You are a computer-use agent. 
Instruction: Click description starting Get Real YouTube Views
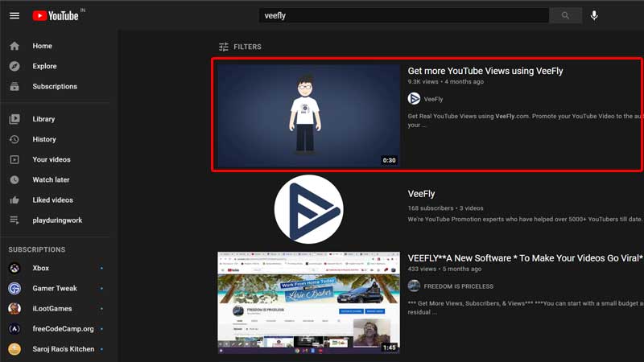[525, 120]
